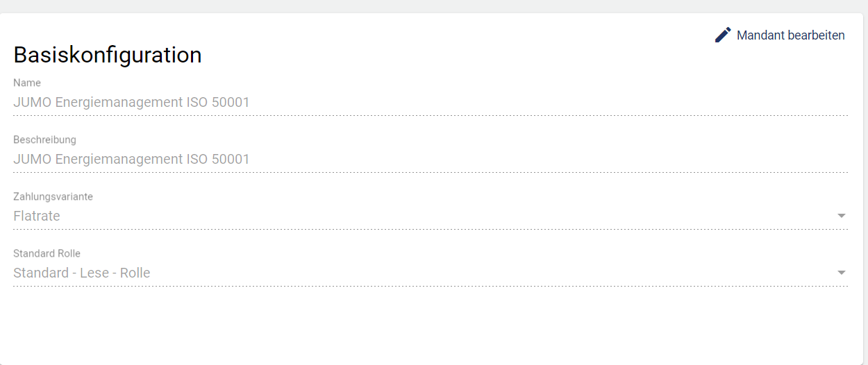Open the Standard Rolle dropdown

(417, 273)
